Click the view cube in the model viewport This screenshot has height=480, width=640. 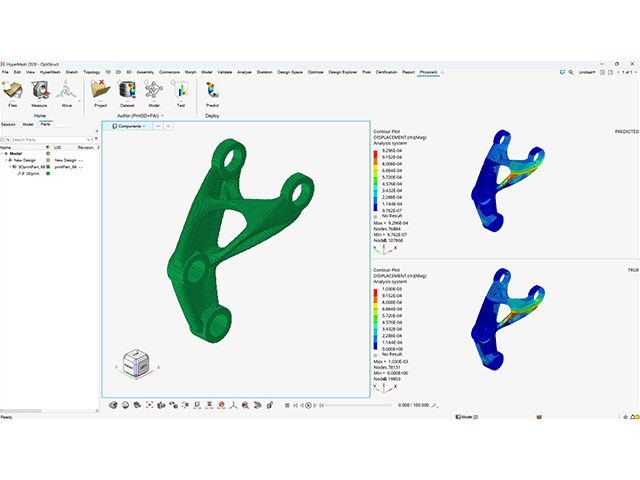click(x=136, y=363)
